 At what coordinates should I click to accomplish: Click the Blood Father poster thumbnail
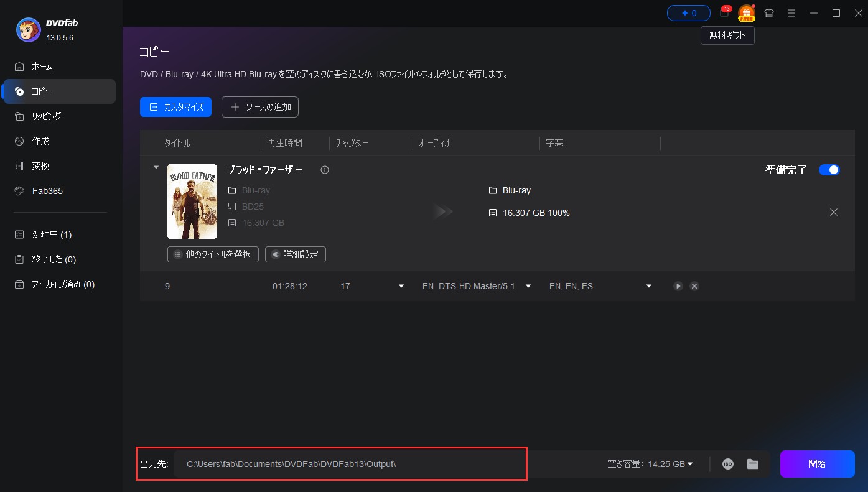(x=192, y=202)
